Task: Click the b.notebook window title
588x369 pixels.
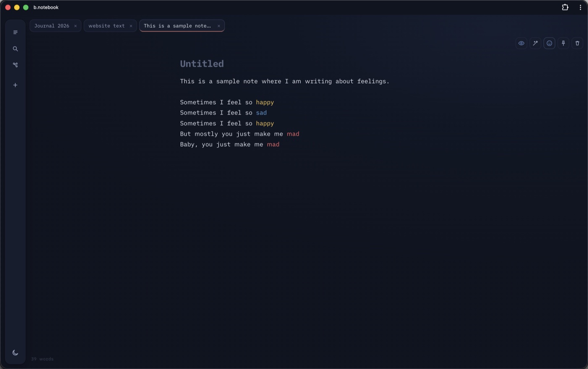Action: pos(46,7)
